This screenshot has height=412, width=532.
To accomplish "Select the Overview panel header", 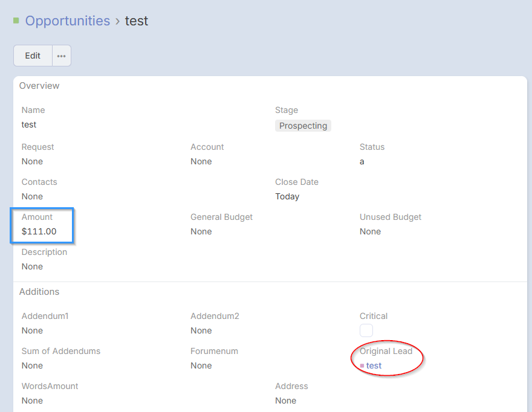I will [x=39, y=86].
